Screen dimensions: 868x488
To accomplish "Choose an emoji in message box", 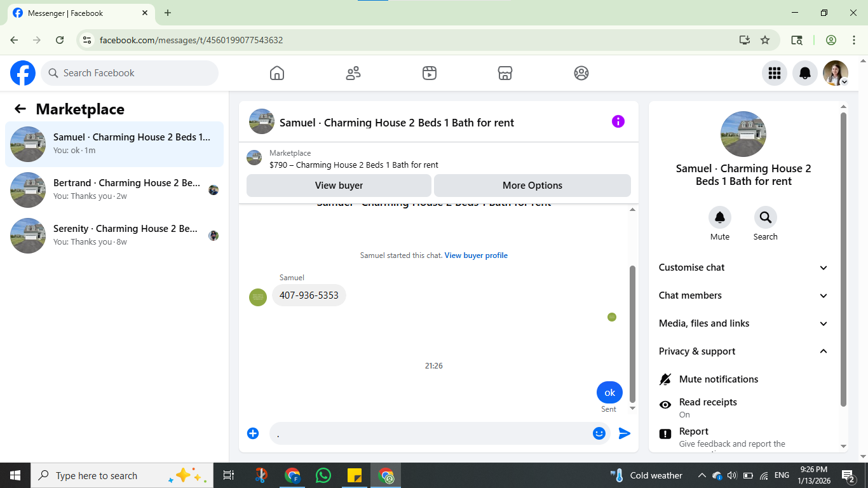I will 599,433.
